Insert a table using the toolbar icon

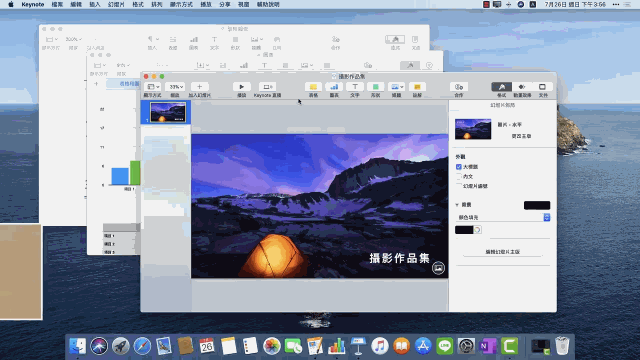(x=313, y=87)
